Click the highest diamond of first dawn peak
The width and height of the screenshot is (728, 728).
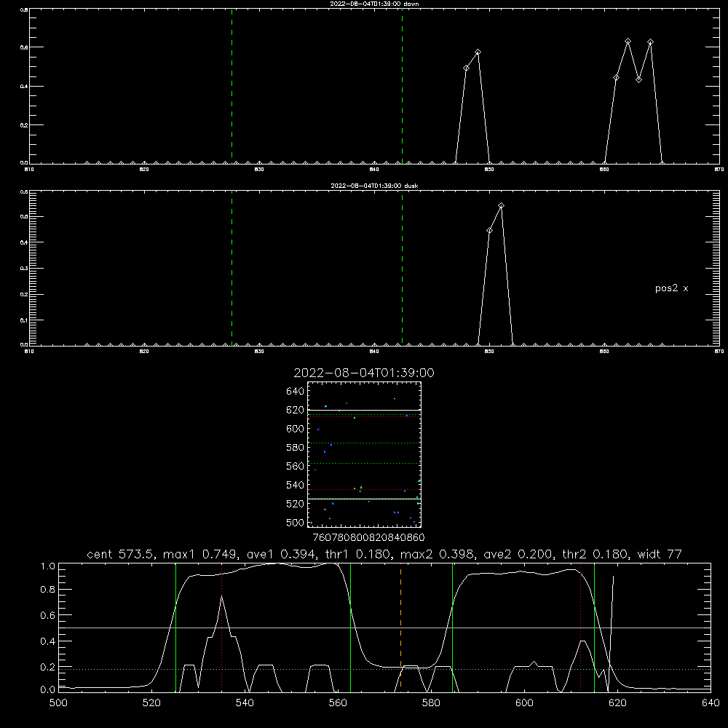(478, 52)
